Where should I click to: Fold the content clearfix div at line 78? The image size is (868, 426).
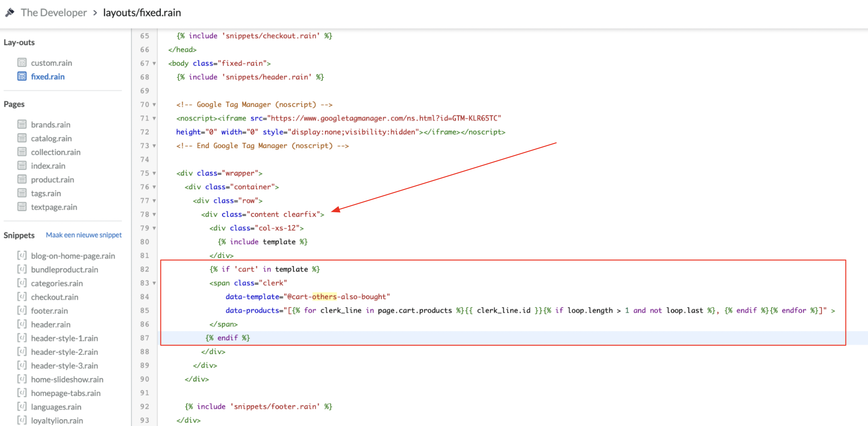coord(154,214)
